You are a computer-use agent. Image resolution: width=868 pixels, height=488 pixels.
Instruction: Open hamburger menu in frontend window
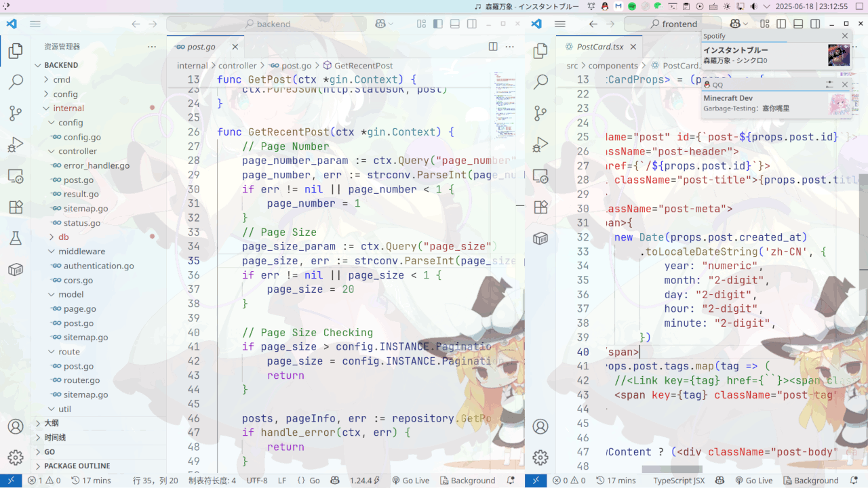[x=560, y=24]
